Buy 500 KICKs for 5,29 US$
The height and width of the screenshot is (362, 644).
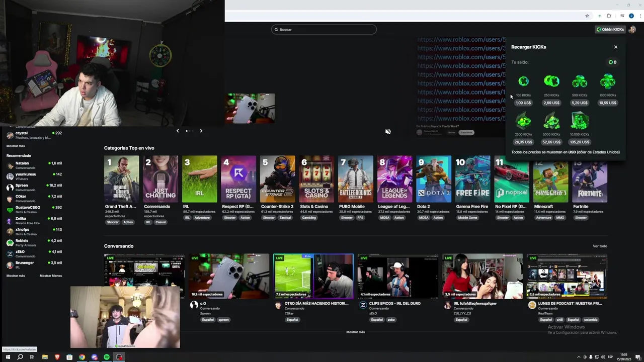coord(580,103)
